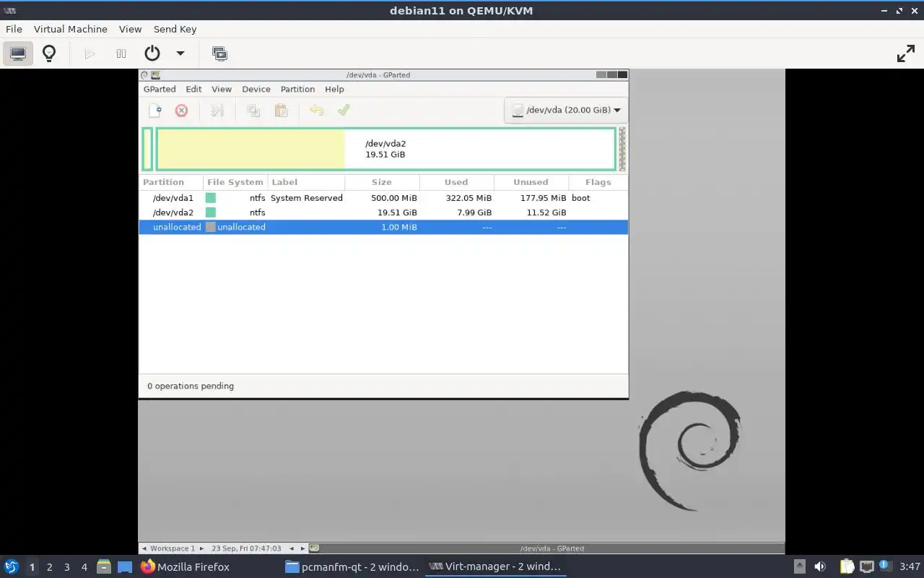Click the System Reserved label cell
This screenshot has width=924, height=578.
pyautogui.click(x=307, y=198)
